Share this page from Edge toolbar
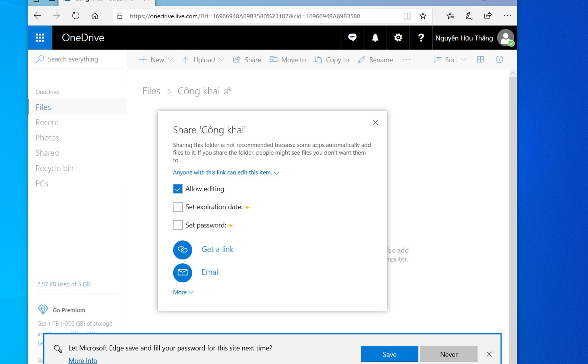This screenshot has width=588, height=364. click(x=488, y=16)
